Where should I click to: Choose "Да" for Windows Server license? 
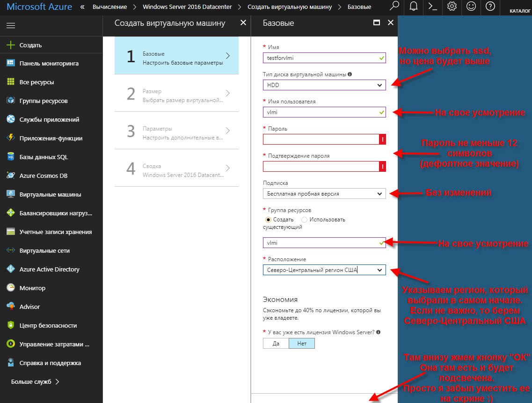276,343
